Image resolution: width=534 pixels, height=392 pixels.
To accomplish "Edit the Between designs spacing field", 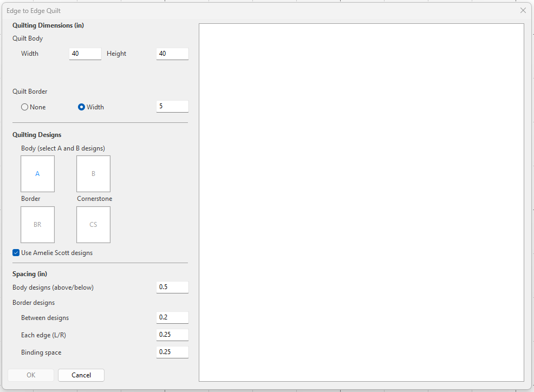I will (x=172, y=317).
